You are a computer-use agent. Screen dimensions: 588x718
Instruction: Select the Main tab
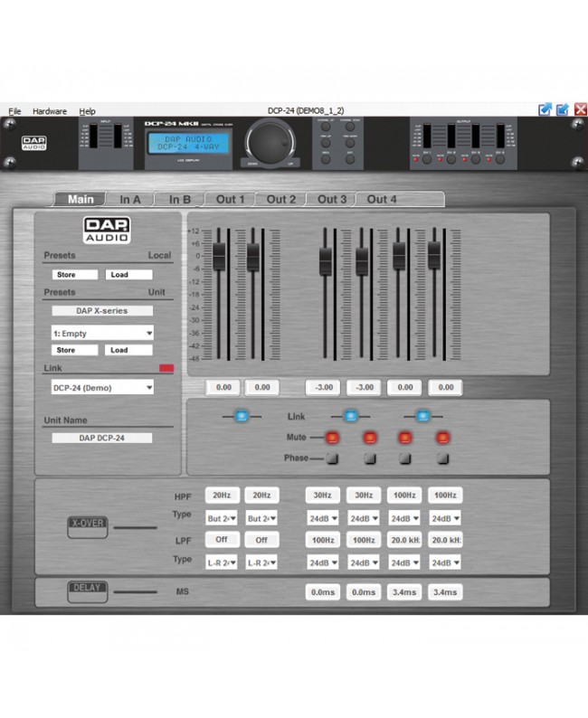coord(81,199)
